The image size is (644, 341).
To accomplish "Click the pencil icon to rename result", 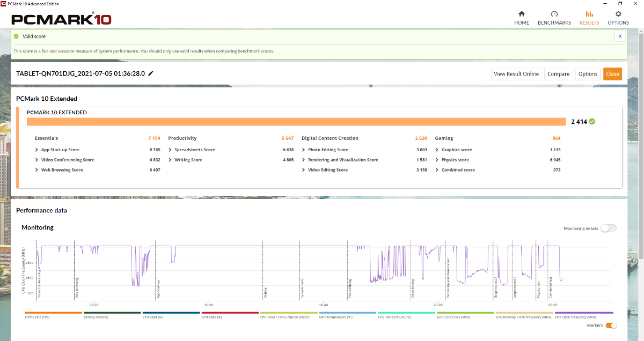I will tap(151, 73).
